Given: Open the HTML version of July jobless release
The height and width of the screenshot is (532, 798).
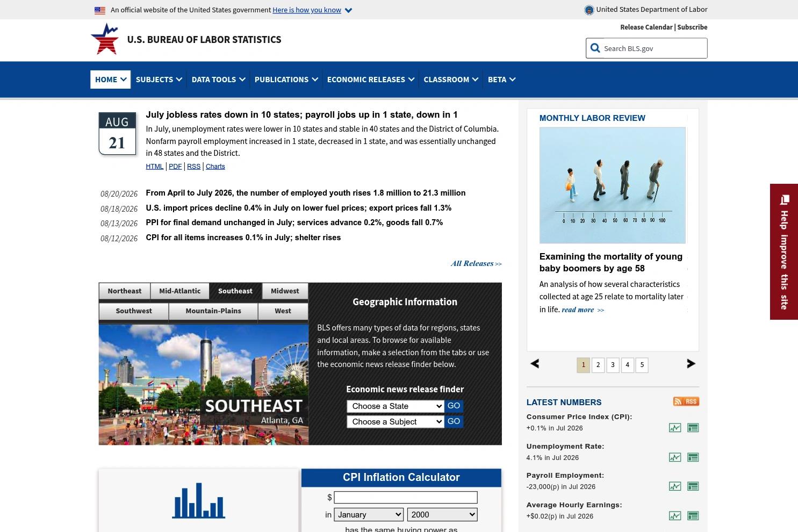Looking at the screenshot, I should pos(154,167).
